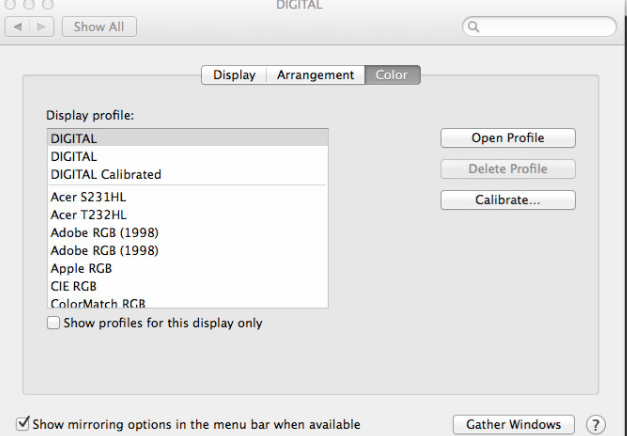Start calibration with the Calibrate button
Screen dimensions: 627x436
(x=508, y=200)
